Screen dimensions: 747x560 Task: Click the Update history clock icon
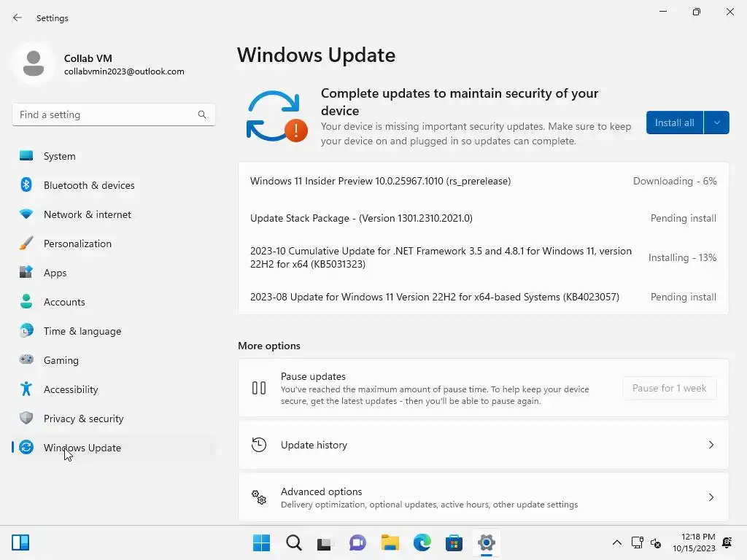tap(259, 445)
